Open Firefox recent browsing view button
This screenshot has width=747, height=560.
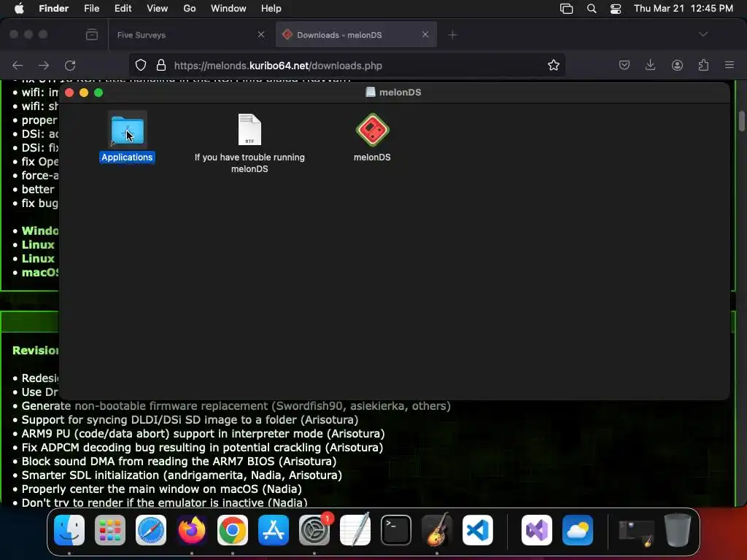92,35
